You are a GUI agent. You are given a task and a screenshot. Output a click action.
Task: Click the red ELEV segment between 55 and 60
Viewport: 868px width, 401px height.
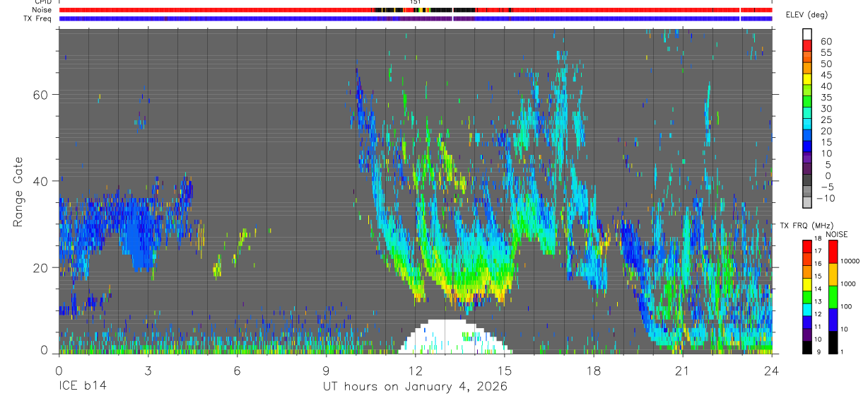tap(807, 45)
